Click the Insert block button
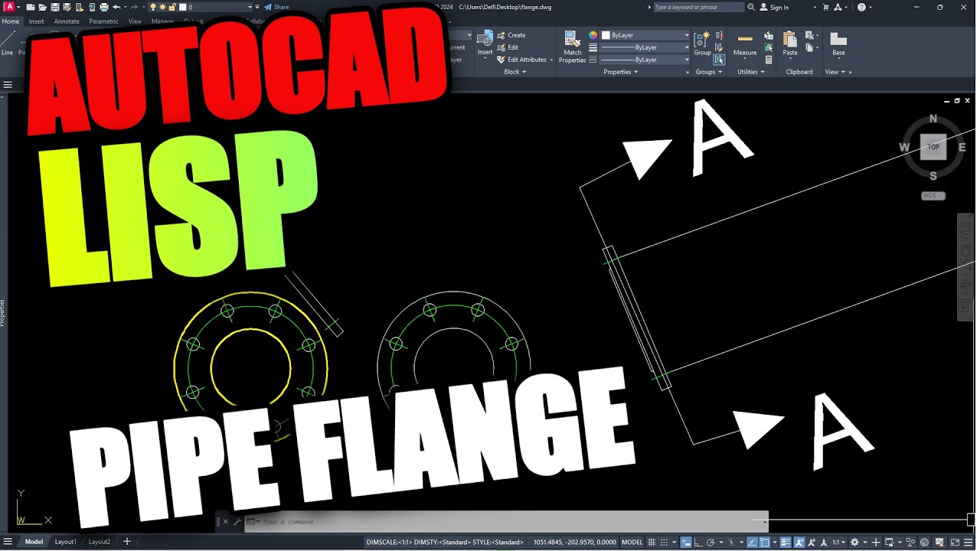The width and height of the screenshot is (980, 551). click(x=485, y=44)
